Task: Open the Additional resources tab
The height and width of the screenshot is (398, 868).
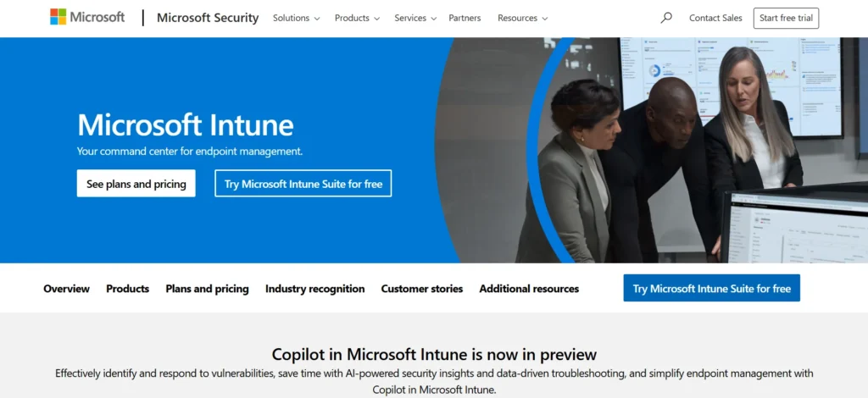Action: (529, 289)
